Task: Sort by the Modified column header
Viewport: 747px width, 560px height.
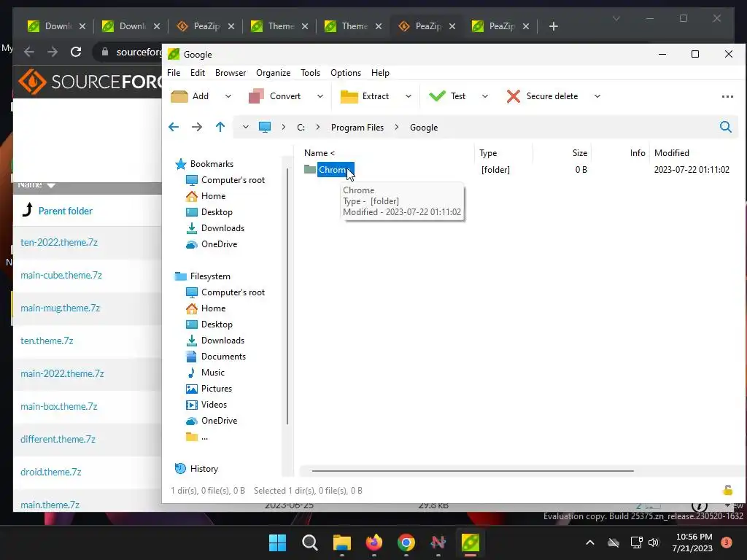Action: point(671,153)
